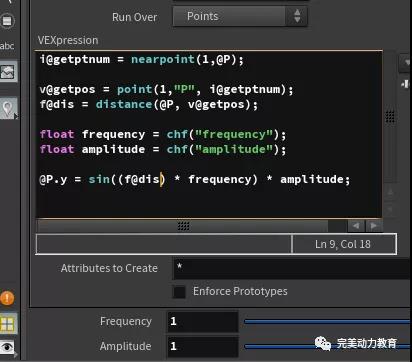Click the abc text label icon
Screen dimensions: 412x362
[7, 46]
